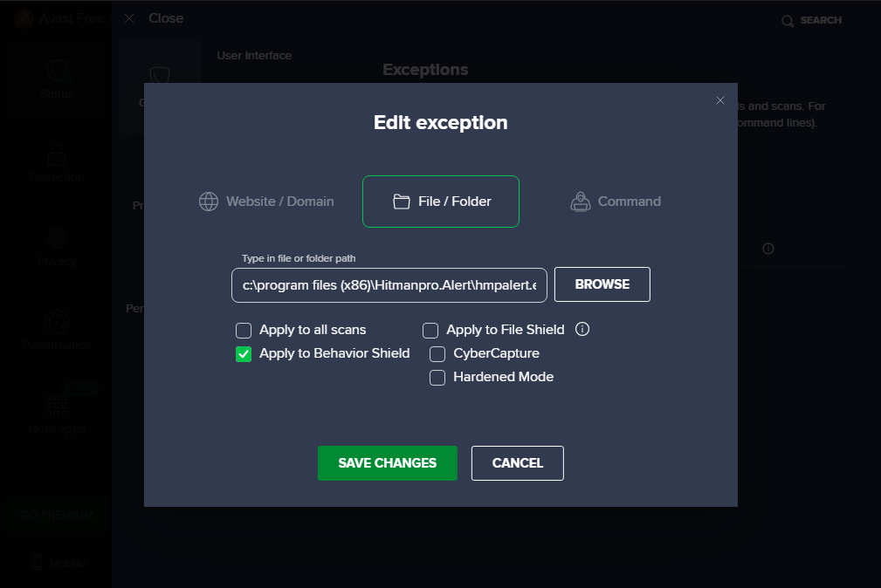Open Mobile option in sidebar
Image resolution: width=881 pixels, height=588 pixels.
[59, 563]
